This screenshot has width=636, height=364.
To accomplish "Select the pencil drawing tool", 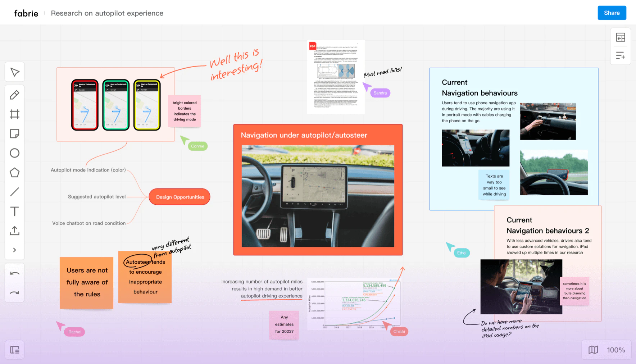I will (15, 95).
